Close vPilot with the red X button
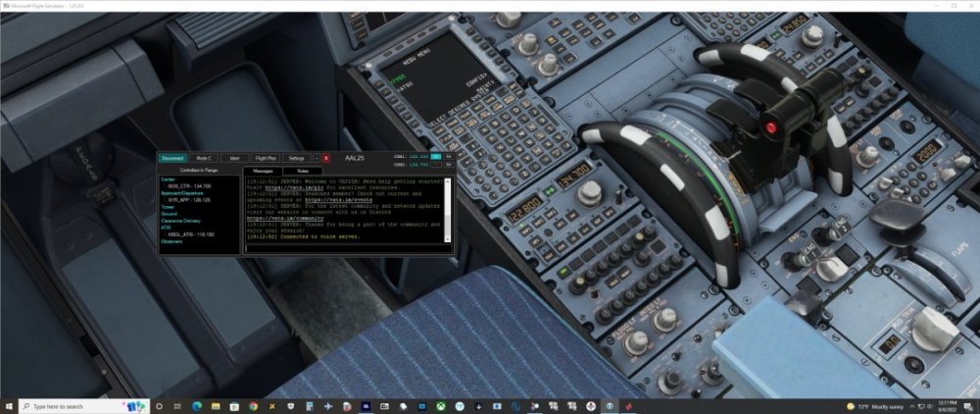The height and width of the screenshot is (414, 980). (x=326, y=158)
